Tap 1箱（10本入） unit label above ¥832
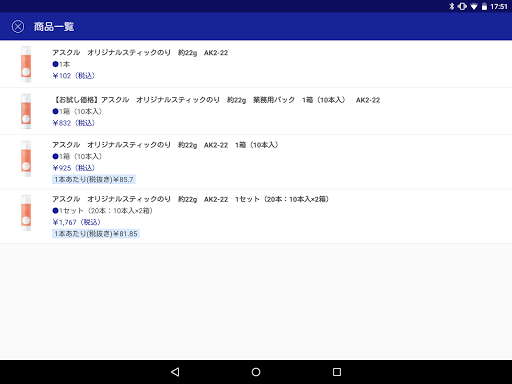This screenshot has height=384, width=512. pos(81,111)
